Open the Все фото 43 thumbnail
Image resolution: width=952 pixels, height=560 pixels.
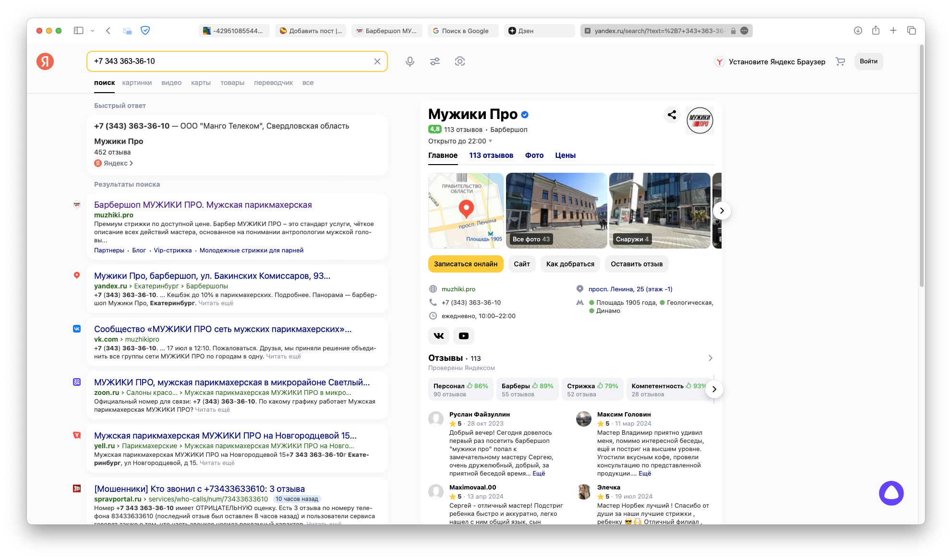556,211
